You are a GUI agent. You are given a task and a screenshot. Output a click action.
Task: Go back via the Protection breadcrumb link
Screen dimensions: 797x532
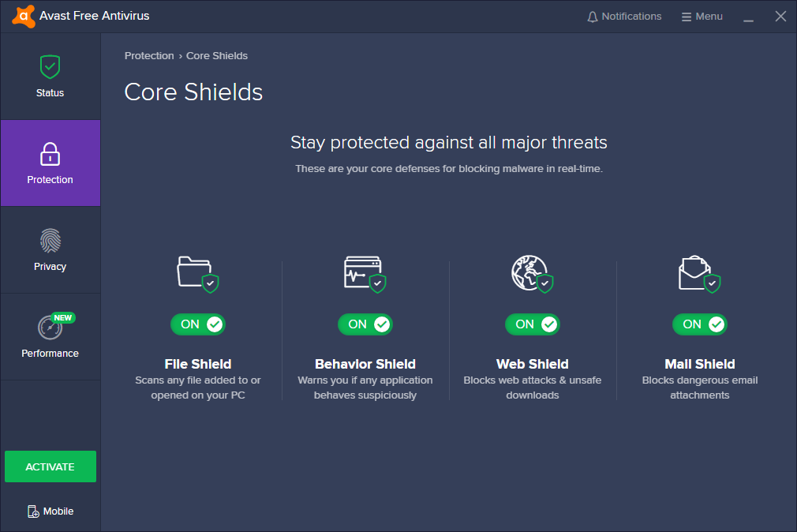(x=149, y=55)
